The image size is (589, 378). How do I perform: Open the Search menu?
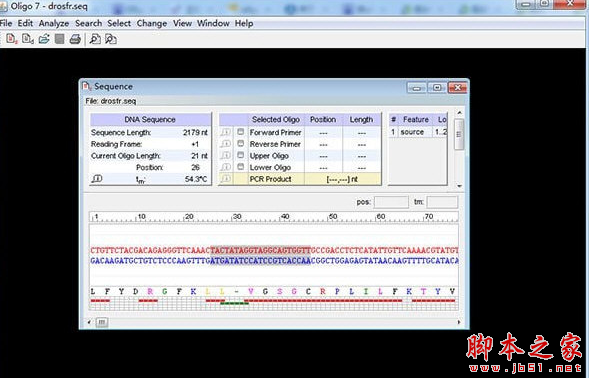tap(88, 23)
